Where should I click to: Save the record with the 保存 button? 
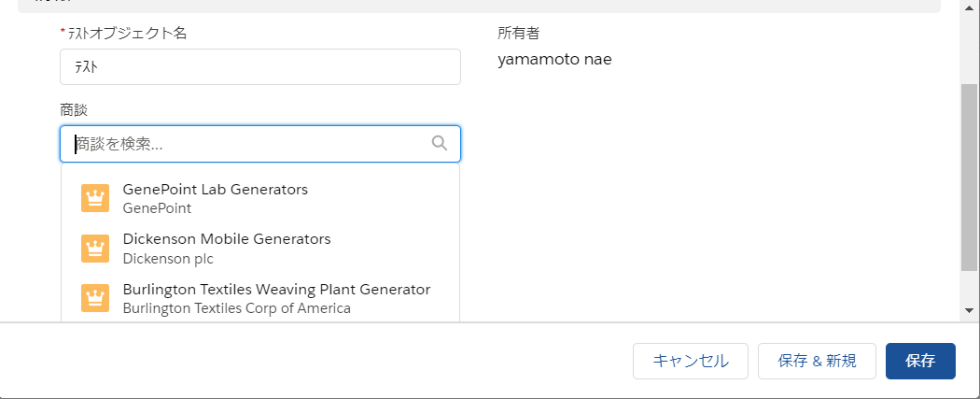[x=920, y=361]
